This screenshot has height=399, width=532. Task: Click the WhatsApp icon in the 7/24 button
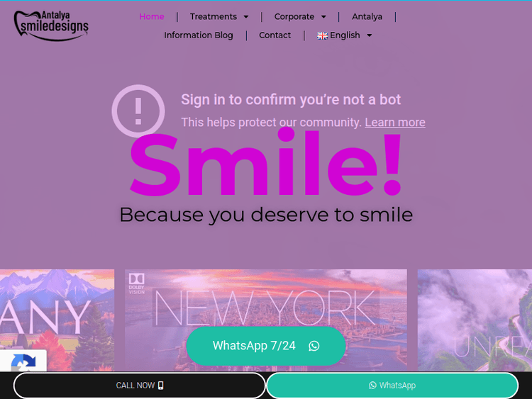point(314,346)
